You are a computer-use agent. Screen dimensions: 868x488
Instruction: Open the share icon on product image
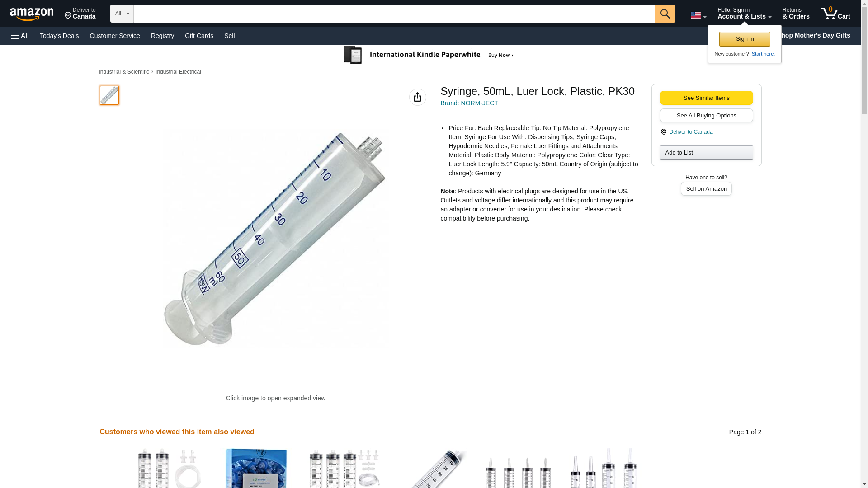(x=417, y=97)
